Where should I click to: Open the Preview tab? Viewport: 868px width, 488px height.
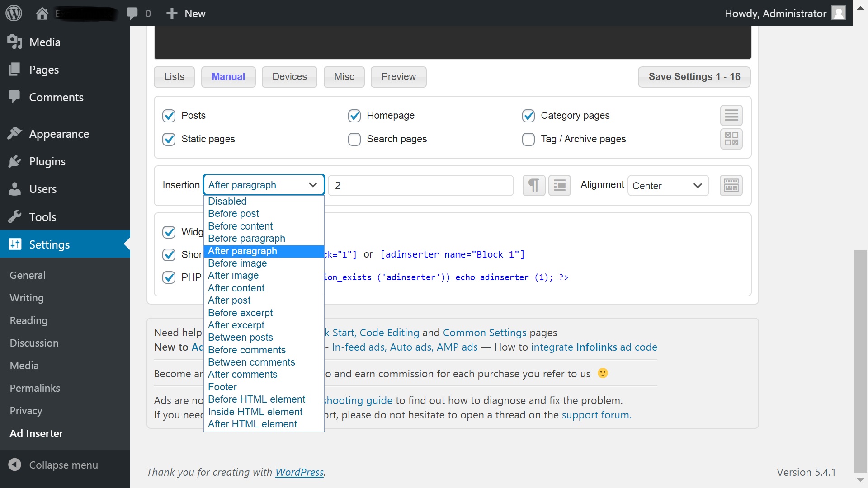[398, 77]
